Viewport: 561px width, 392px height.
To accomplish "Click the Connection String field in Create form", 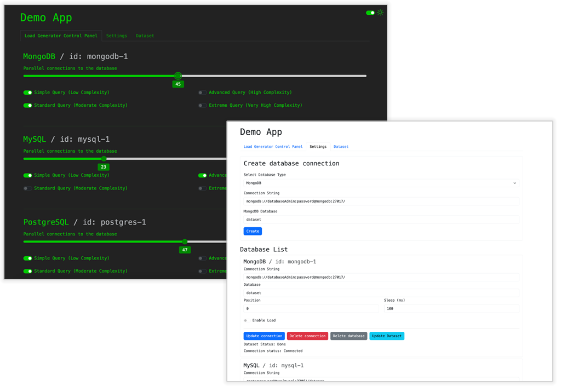I will point(381,201).
